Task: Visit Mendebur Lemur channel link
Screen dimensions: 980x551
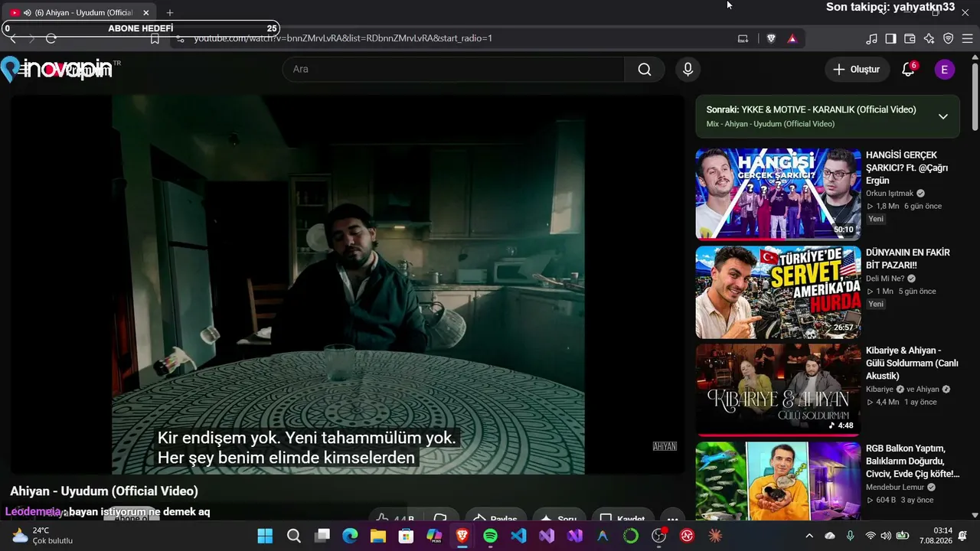Action: (x=896, y=487)
